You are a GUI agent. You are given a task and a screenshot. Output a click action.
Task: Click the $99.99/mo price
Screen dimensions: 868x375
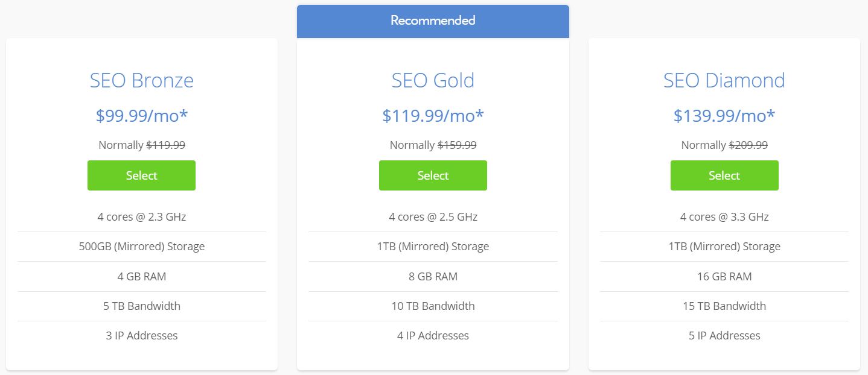(142, 115)
